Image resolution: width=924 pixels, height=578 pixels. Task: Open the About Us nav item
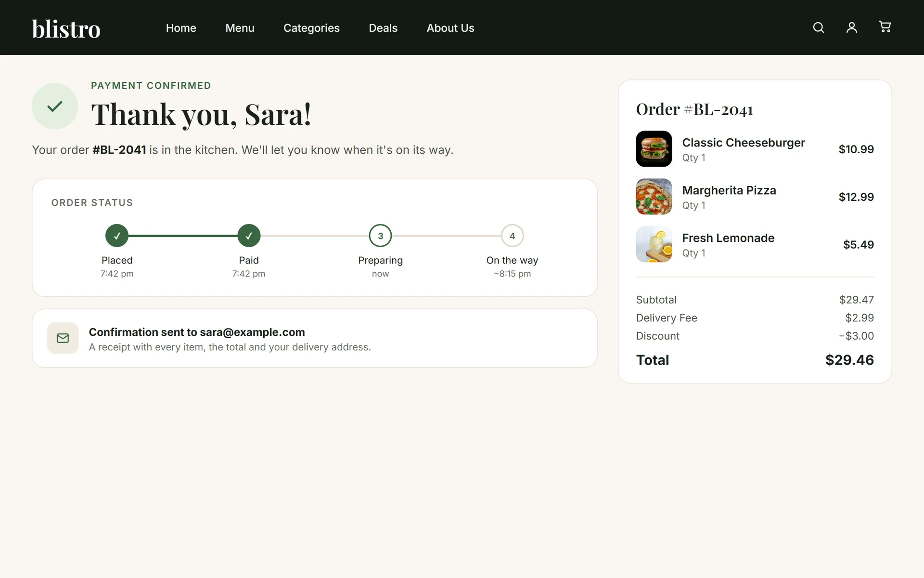pos(450,28)
